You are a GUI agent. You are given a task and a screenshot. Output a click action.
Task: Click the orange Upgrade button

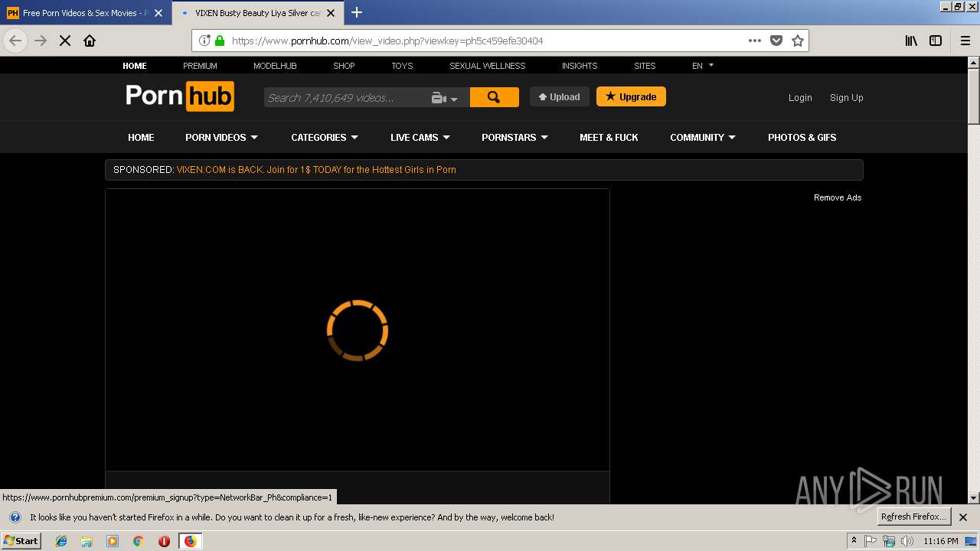pos(631,96)
